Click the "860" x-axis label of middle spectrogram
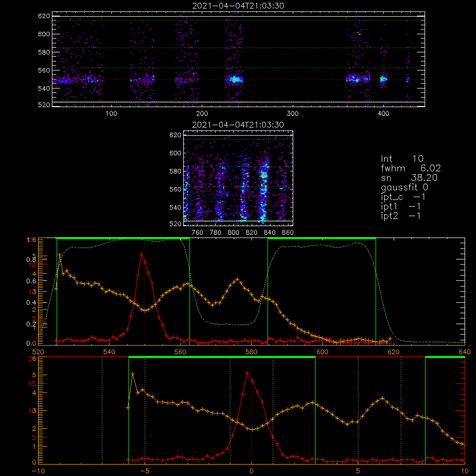 coord(288,233)
